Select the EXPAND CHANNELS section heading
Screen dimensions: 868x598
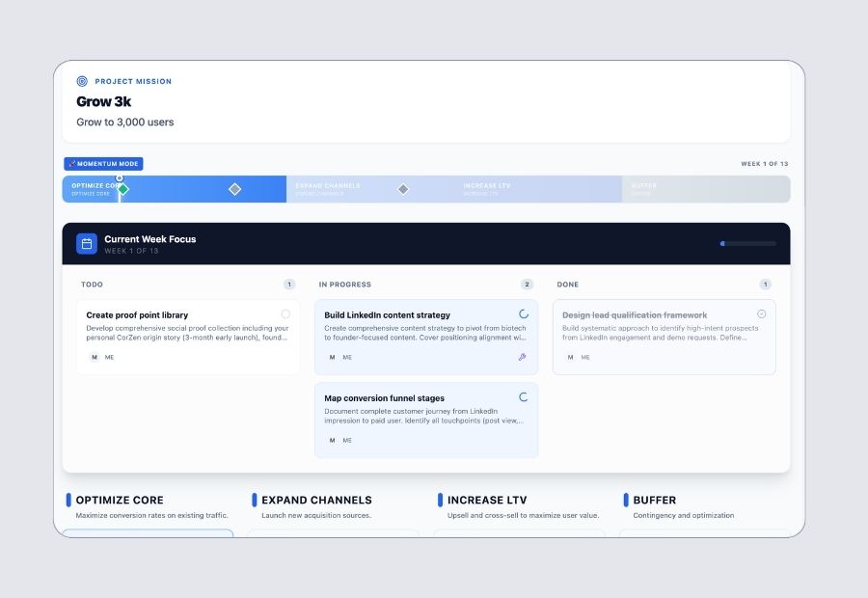coord(316,500)
